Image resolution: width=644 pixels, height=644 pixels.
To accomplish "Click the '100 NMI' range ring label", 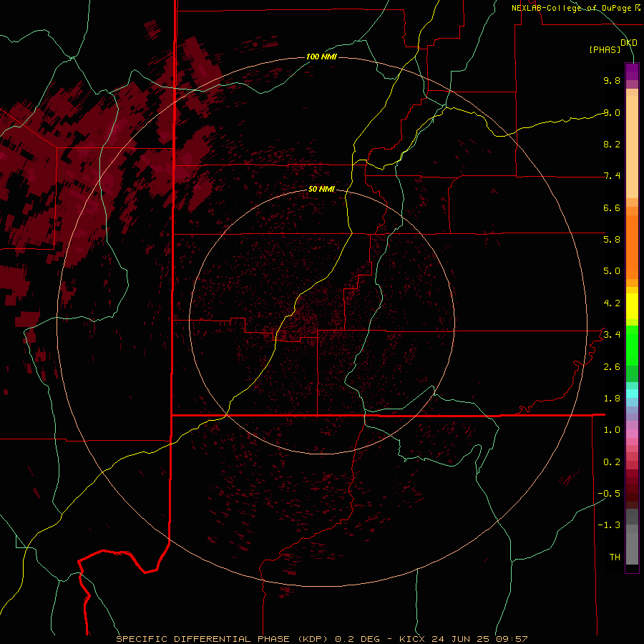I will coord(321,57).
